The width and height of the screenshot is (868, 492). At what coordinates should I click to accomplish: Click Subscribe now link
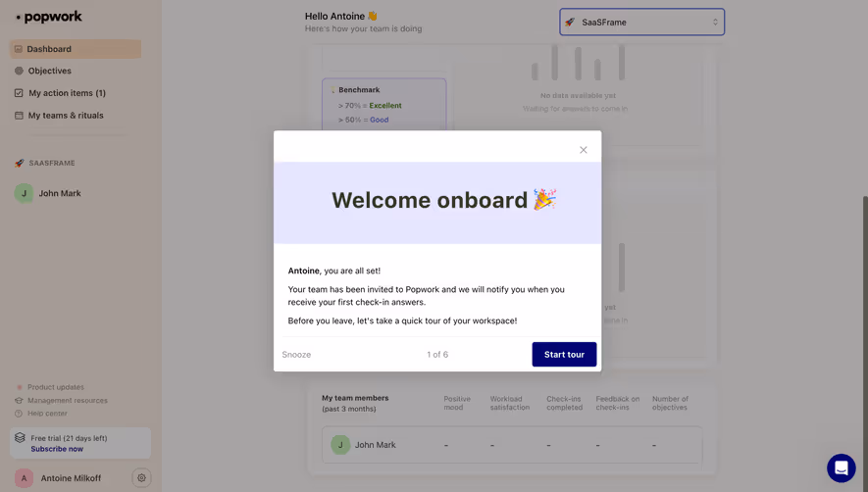coord(57,449)
